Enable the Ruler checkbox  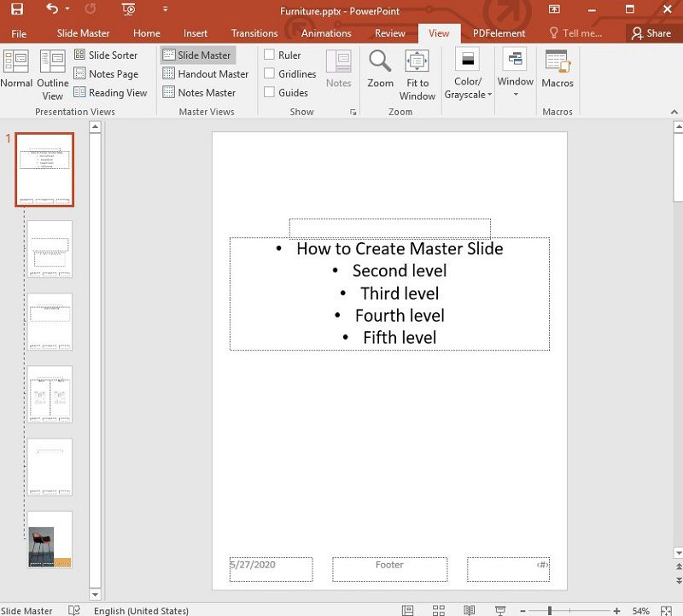pyautogui.click(x=269, y=55)
